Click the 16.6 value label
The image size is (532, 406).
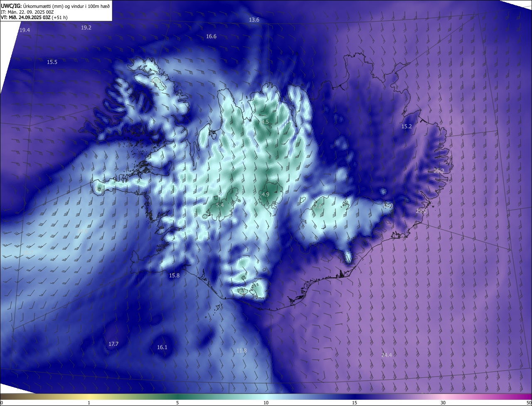(211, 37)
